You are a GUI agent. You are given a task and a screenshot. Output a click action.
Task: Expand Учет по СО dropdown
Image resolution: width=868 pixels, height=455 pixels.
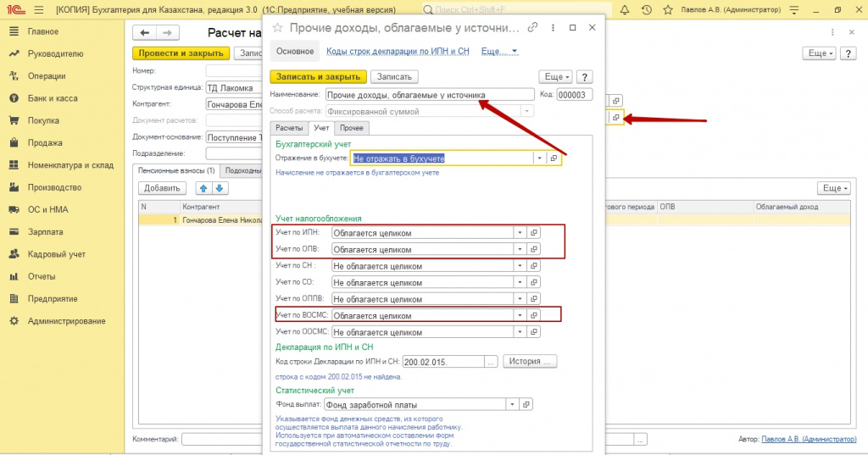[520, 282]
